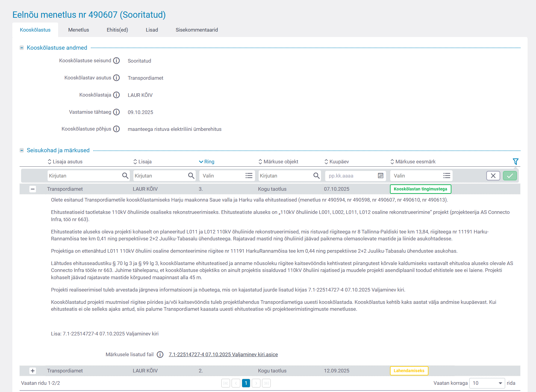Apply filters with green checkmark button

[510, 176]
